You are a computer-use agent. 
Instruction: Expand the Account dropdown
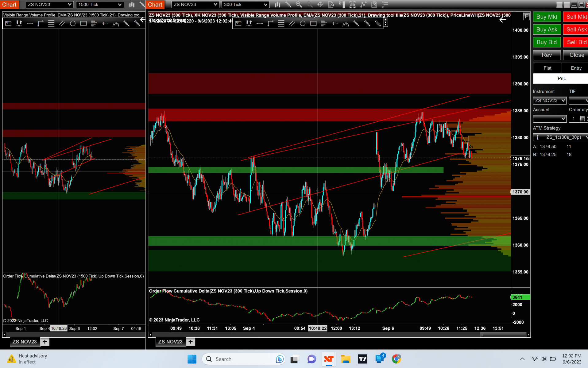pyautogui.click(x=550, y=119)
